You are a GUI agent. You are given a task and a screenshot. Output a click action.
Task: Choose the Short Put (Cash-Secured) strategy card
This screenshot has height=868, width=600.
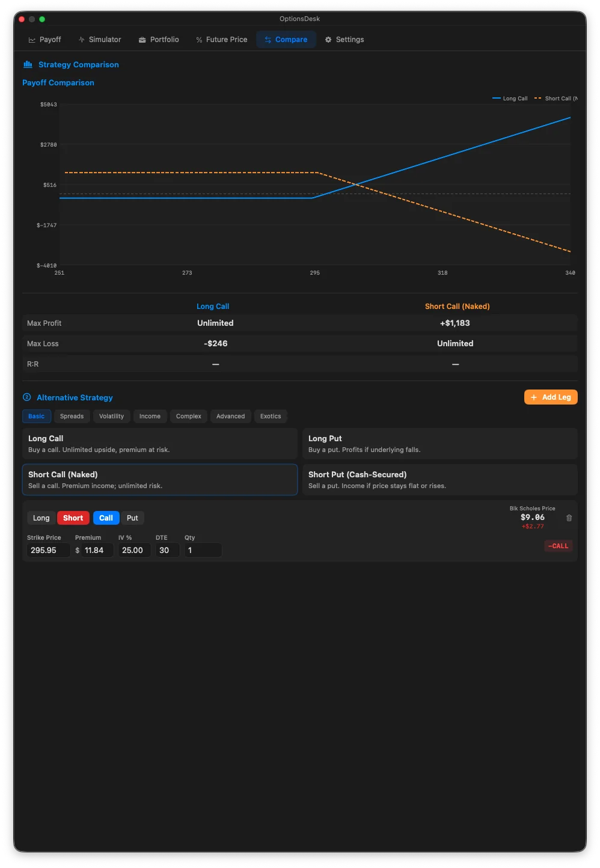440,480
